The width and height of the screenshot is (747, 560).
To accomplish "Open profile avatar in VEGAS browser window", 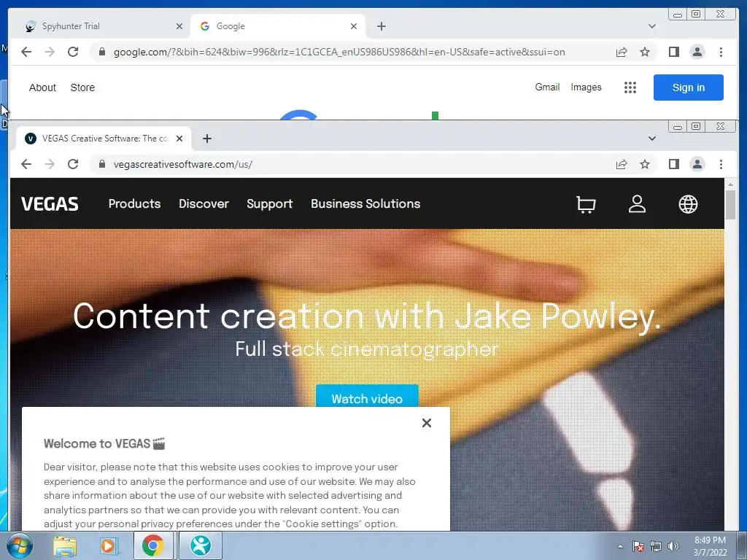I will click(x=697, y=164).
